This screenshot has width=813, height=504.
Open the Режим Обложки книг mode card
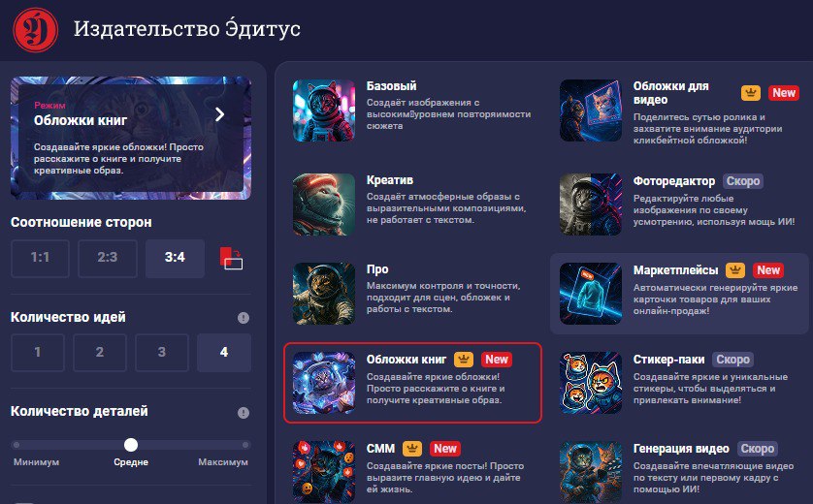(x=131, y=138)
